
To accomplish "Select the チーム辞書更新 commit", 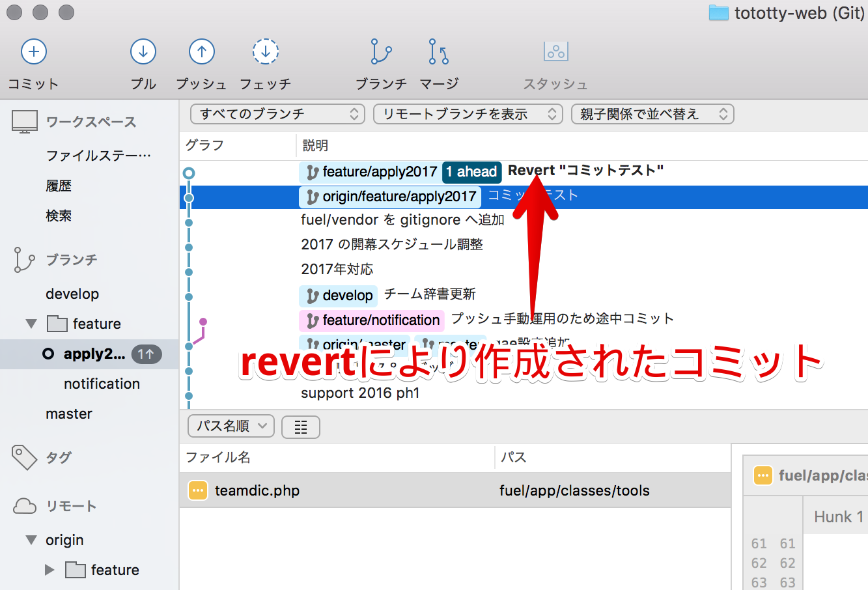I will click(x=430, y=294).
